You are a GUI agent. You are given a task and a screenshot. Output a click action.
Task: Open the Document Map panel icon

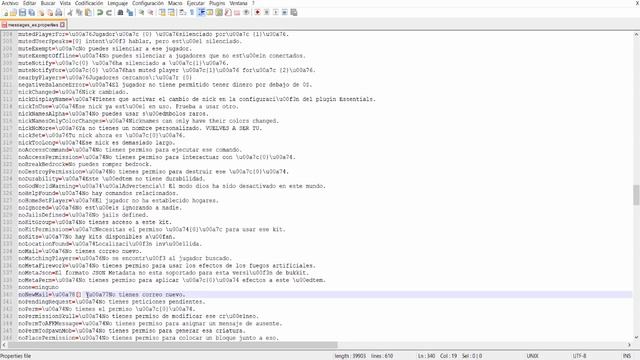click(219, 13)
